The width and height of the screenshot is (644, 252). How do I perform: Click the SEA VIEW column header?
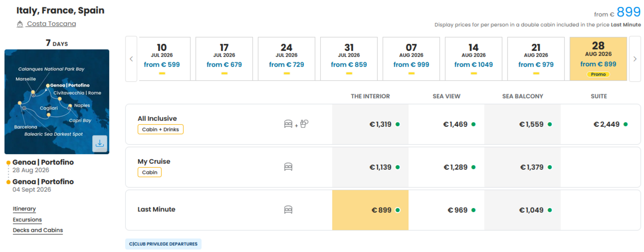446,96
